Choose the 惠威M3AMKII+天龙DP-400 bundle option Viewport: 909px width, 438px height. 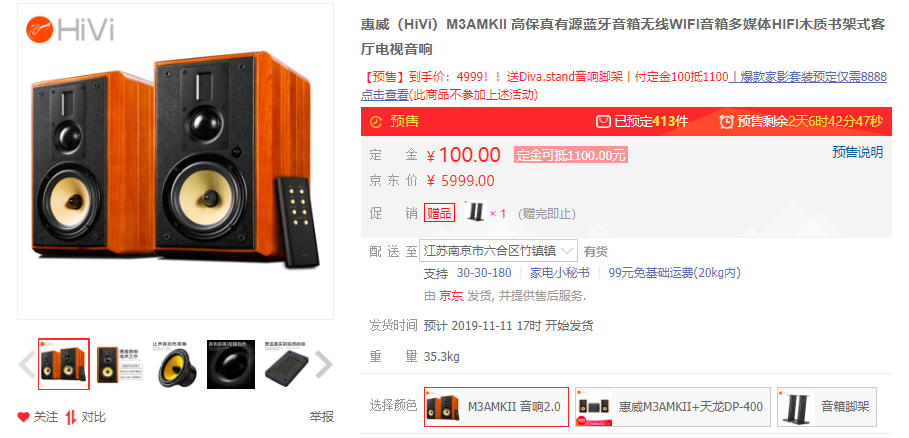tap(673, 407)
